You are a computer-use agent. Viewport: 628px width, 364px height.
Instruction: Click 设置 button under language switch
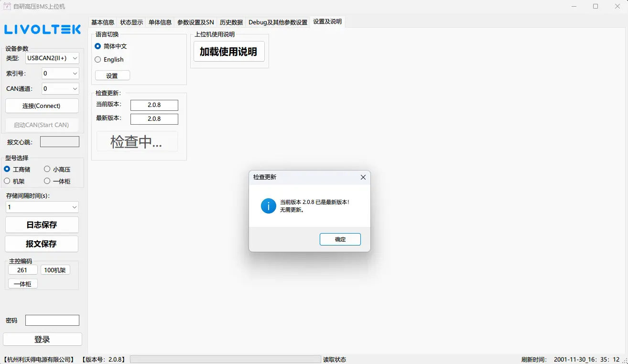[x=112, y=76]
